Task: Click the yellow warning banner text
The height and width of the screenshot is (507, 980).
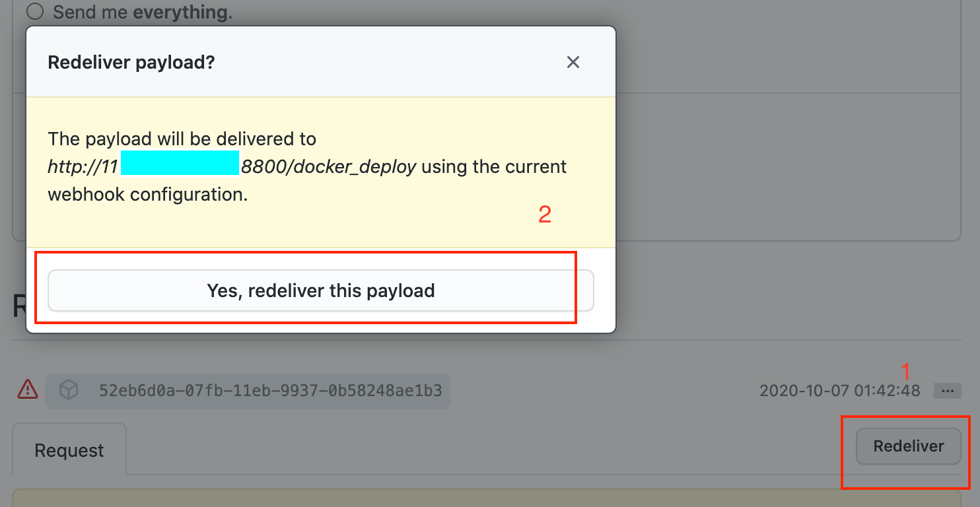Action: point(182,139)
